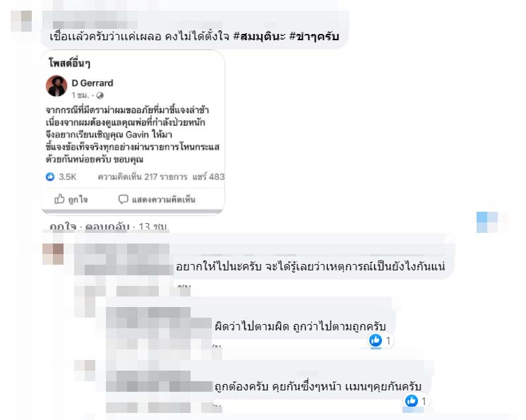
Task: Click the hashtag #ขำๆครับ
Action: 314,36
